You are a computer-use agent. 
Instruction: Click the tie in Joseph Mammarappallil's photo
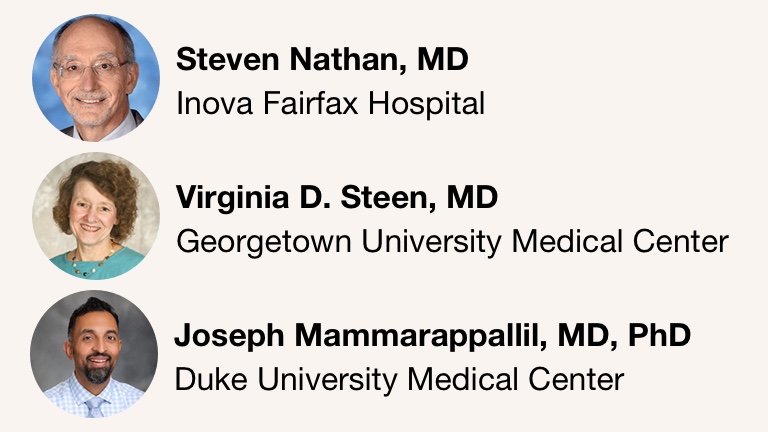pyautogui.click(x=95, y=405)
